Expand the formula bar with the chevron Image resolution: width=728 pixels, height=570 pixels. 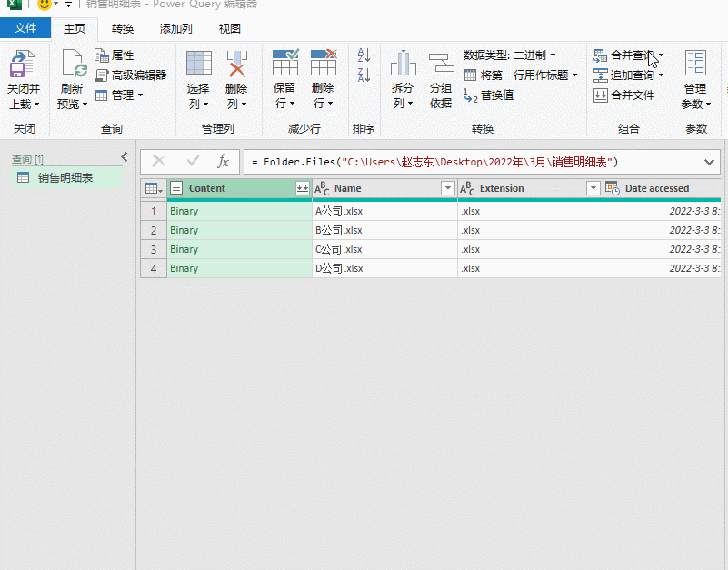point(709,162)
